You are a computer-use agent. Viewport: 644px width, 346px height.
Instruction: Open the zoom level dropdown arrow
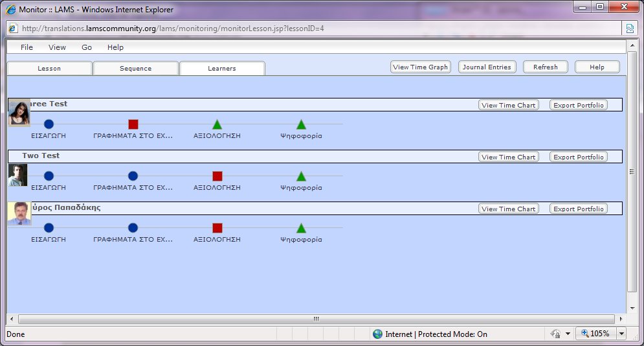coord(621,334)
